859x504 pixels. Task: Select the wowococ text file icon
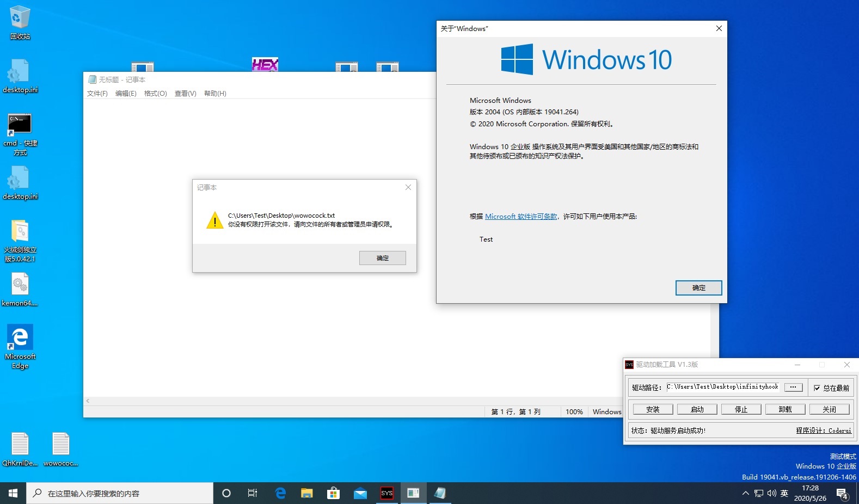click(61, 450)
